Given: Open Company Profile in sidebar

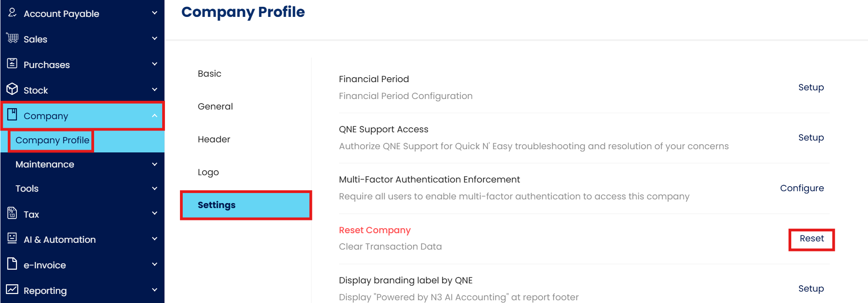Looking at the screenshot, I should tap(52, 140).
